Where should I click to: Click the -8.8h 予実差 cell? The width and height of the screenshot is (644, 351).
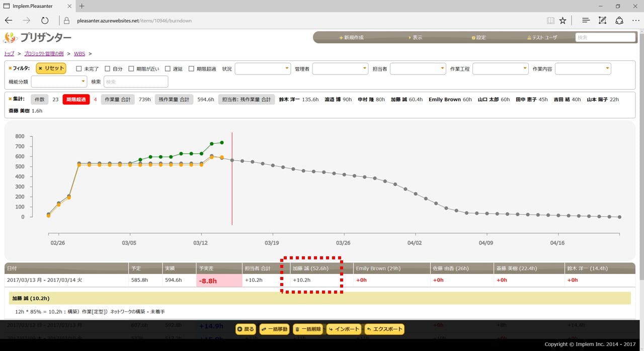pyautogui.click(x=219, y=280)
